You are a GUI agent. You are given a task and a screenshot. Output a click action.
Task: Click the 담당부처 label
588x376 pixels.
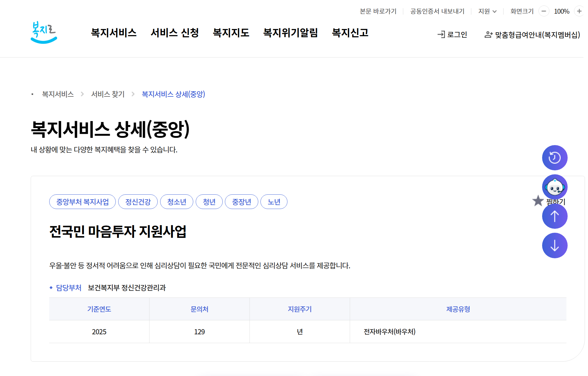[x=69, y=288]
